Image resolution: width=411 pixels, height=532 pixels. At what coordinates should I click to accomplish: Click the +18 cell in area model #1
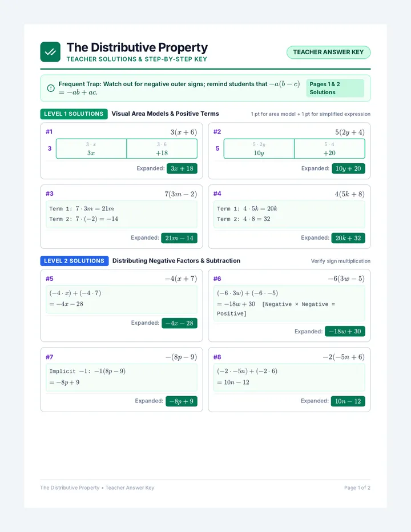click(x=162, y=148)
